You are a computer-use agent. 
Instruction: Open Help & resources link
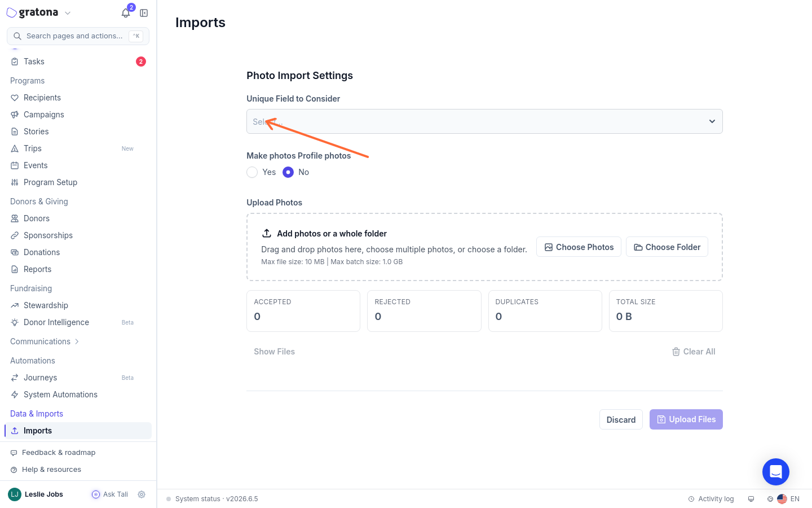(x=46, y=470)
